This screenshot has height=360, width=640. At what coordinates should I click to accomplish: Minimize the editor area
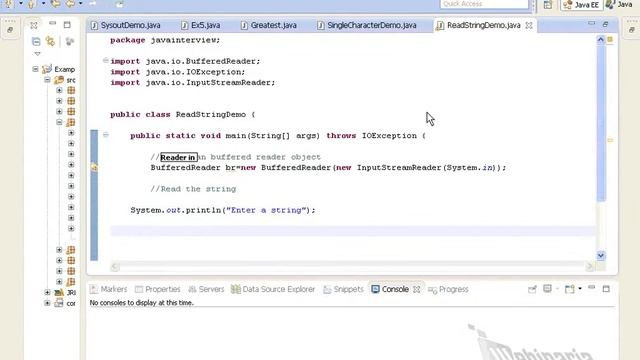591,24
